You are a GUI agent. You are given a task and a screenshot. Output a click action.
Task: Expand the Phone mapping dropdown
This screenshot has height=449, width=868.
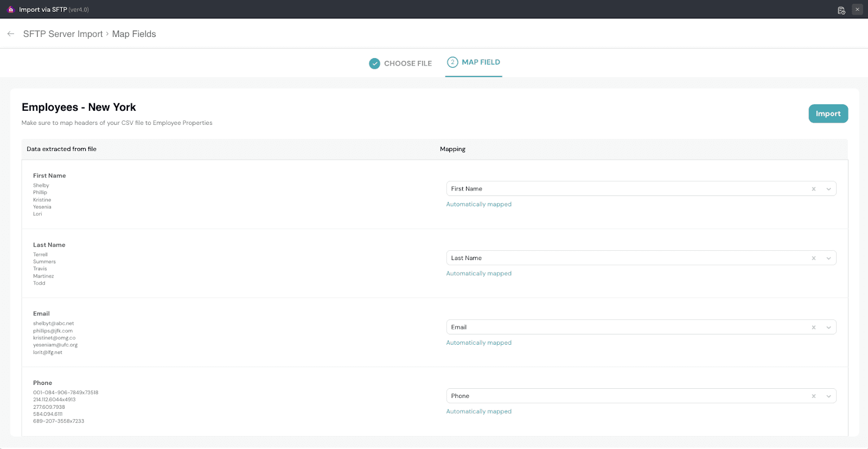[x=828, y=396]
